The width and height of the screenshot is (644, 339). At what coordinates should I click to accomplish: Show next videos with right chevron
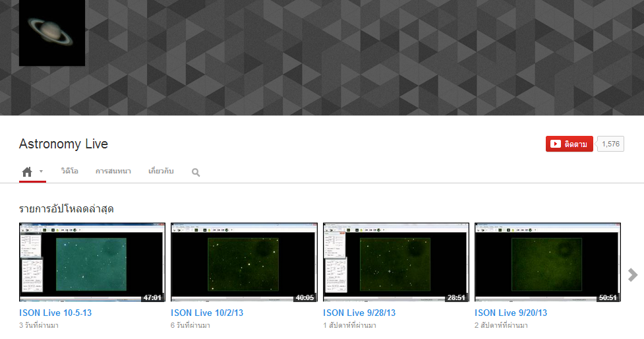pos(633,275)
